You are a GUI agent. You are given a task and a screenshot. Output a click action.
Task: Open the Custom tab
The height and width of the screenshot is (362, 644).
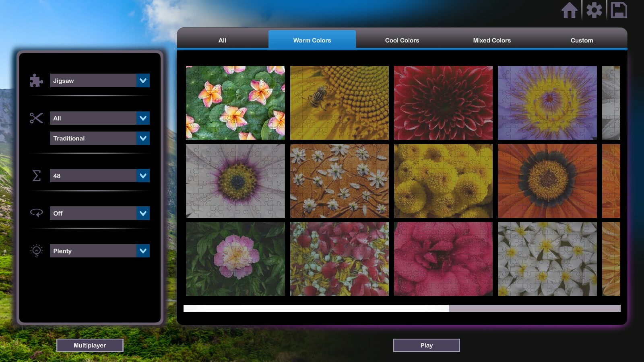[581, 40]
